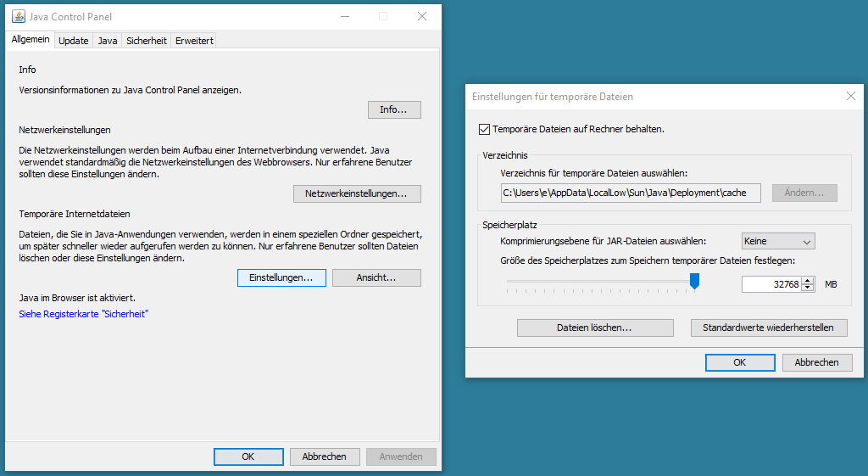Close the temporary files settings dialog
Viewport: 868px width, 476px height.
click(851, 97)
